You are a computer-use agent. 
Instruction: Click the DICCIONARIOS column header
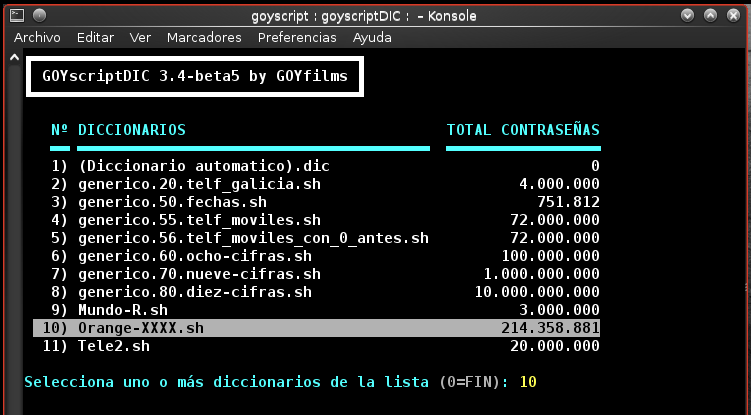click(x=132, y=130)
